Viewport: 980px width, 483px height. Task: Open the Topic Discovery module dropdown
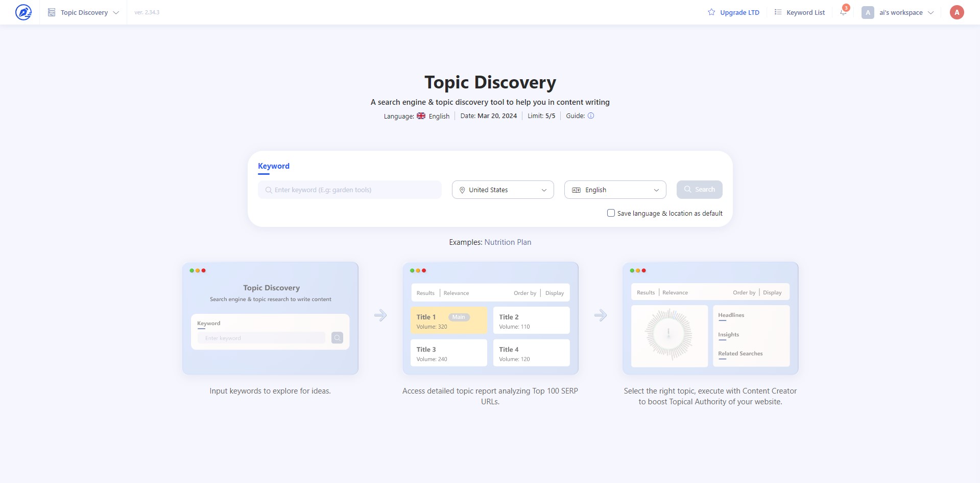84,12
